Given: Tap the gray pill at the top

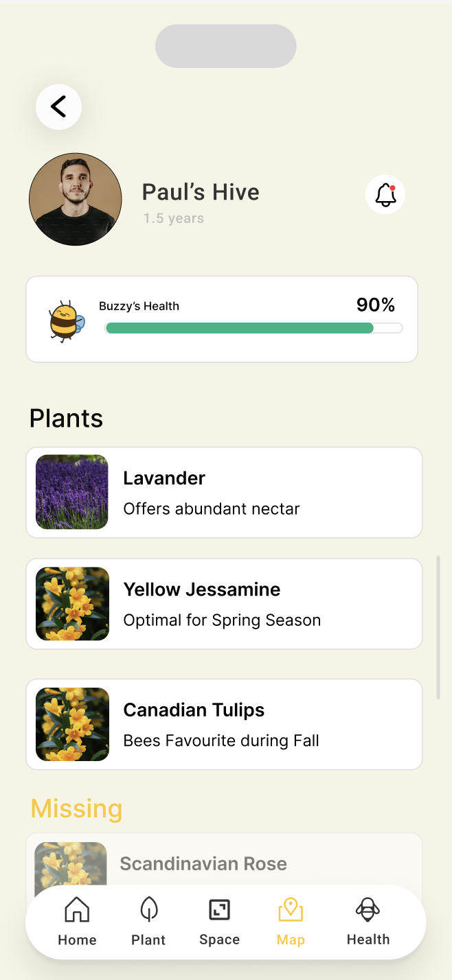Looking at the screenshot, I should click(x=225, y=46).
